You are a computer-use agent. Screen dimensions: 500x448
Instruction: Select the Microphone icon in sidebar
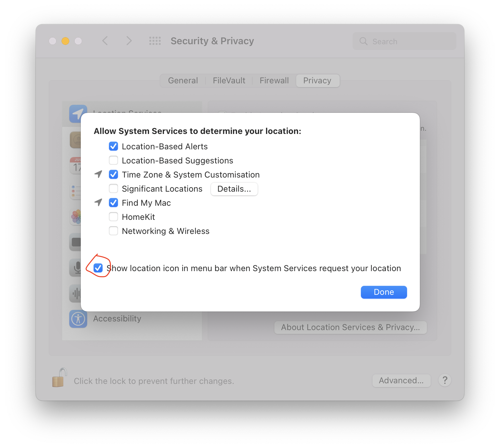(75, 268)
